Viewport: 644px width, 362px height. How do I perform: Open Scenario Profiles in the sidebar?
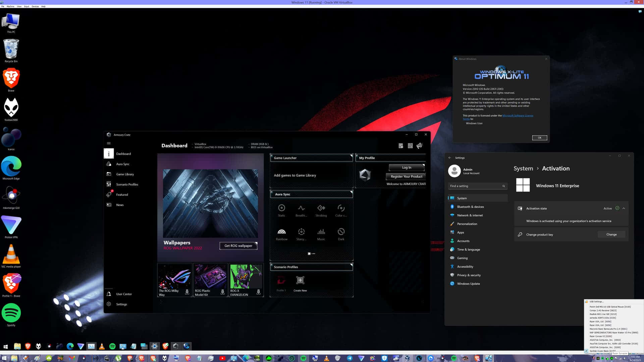[x=127, y=184]
